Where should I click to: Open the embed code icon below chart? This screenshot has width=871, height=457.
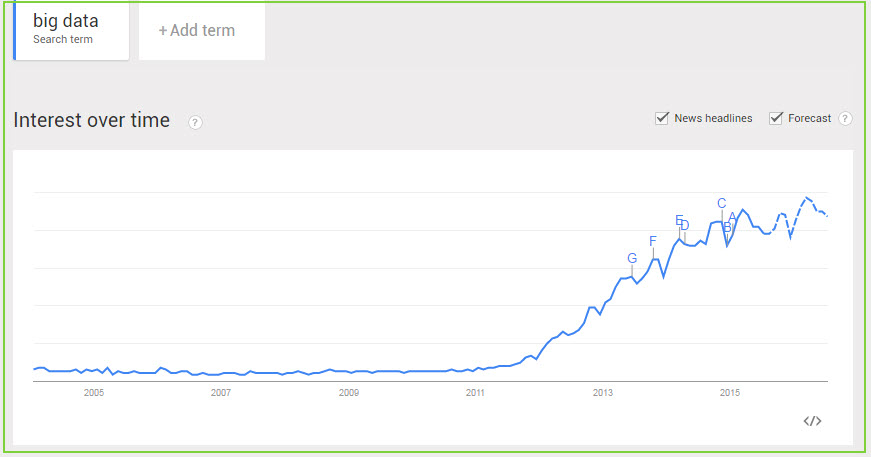click(812, 421)
